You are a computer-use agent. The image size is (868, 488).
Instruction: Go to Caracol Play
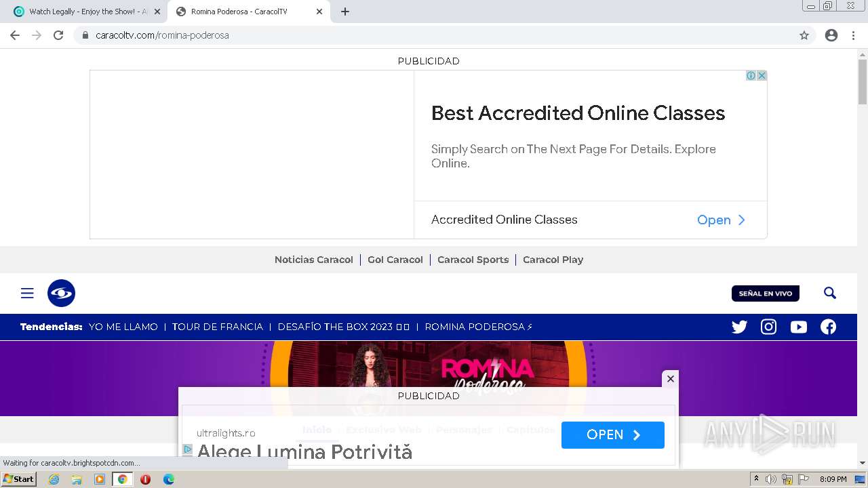[x=553, y=260]
